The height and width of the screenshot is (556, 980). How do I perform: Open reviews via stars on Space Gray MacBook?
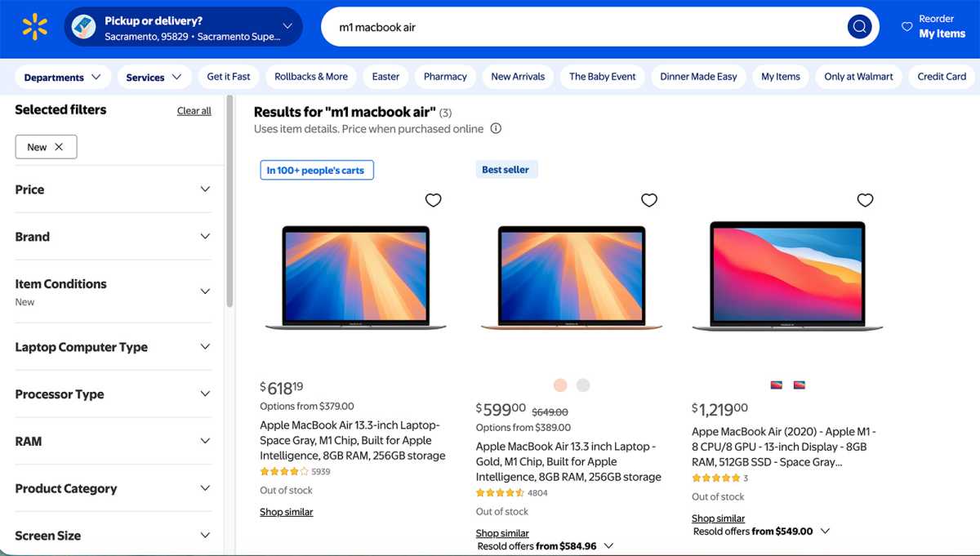tap(282, 471)
